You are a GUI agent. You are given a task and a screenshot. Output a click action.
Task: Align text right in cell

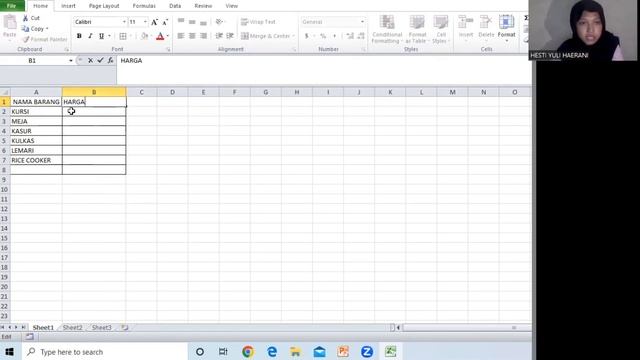coord(203,36)
